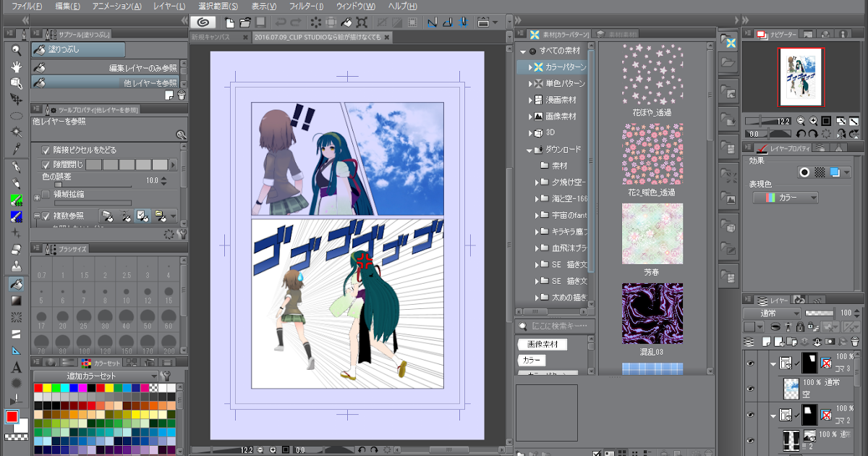868x456 pixels.
Task: Click zoom out icon in Navigator
Action: point(801,121)
